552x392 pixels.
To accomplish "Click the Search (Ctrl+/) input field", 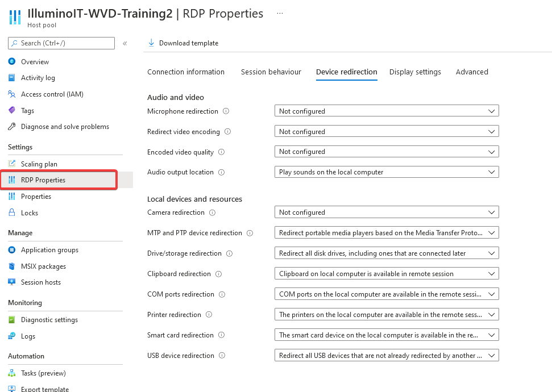I will [x=61, y=43].
